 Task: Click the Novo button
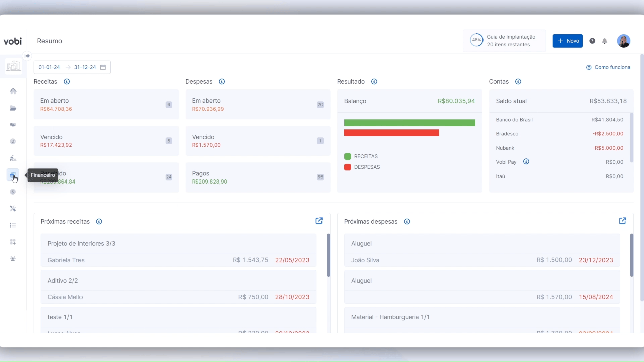click(568, 41)
